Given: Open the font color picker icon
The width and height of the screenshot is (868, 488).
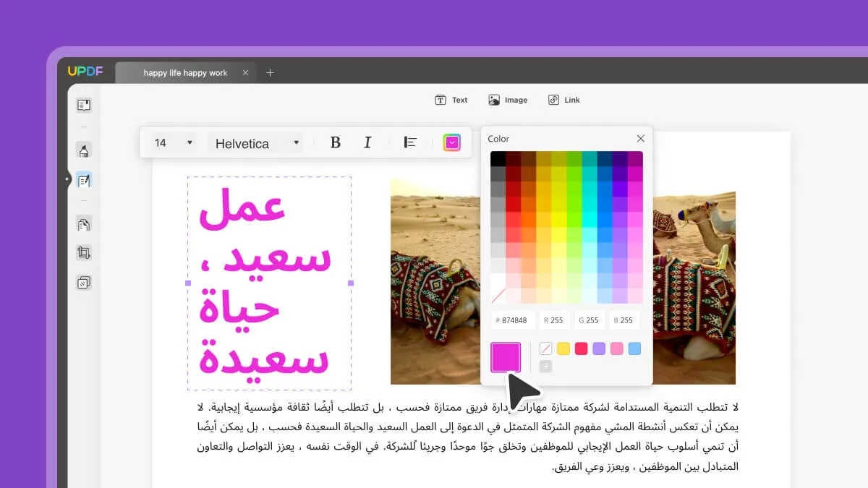Looking at the screenshot, I should click(x=451, y=142).
